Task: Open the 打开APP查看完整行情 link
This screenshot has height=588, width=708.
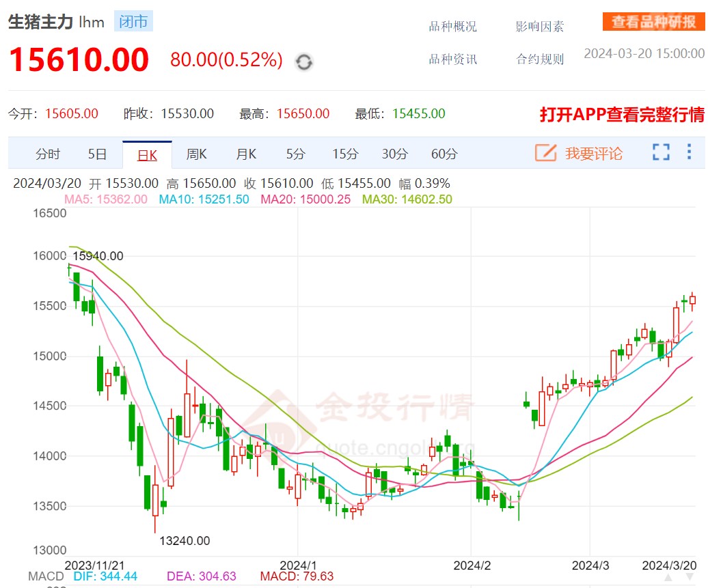Action: (x=622, y=115)
